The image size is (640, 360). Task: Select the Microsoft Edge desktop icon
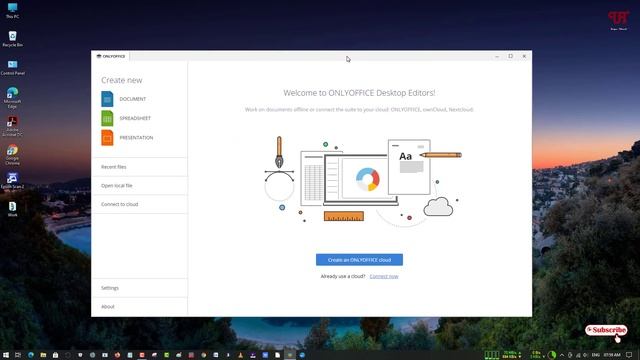pyautogui.click(x=13, y=98)
